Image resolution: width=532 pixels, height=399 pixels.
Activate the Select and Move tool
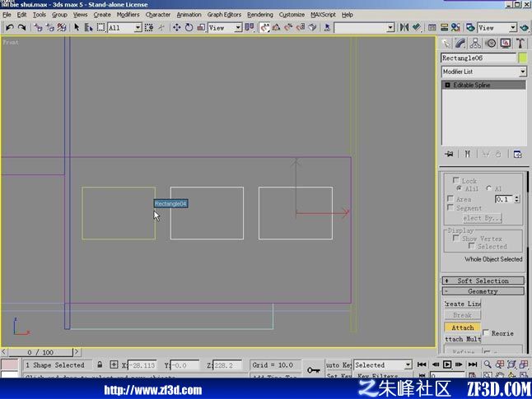176,27
